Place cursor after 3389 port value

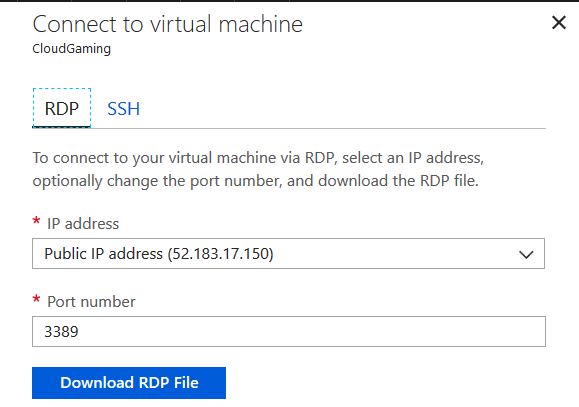79,332
